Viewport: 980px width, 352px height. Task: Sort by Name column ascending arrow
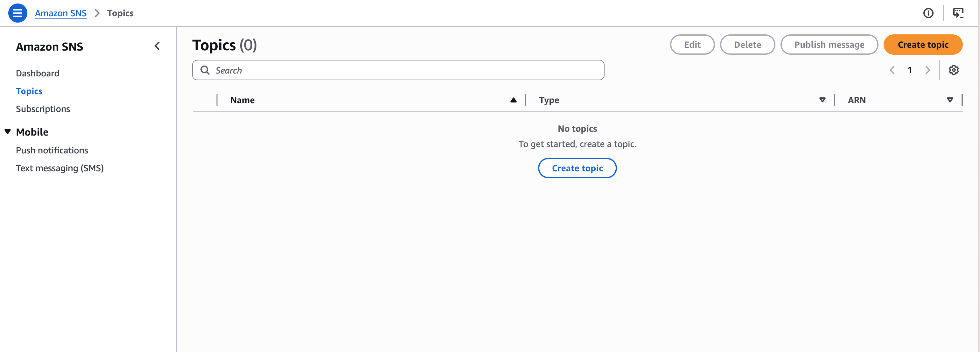point(513,100)
